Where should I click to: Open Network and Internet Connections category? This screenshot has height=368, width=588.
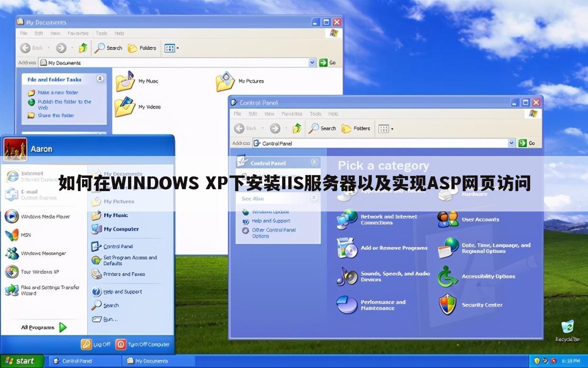377,219
